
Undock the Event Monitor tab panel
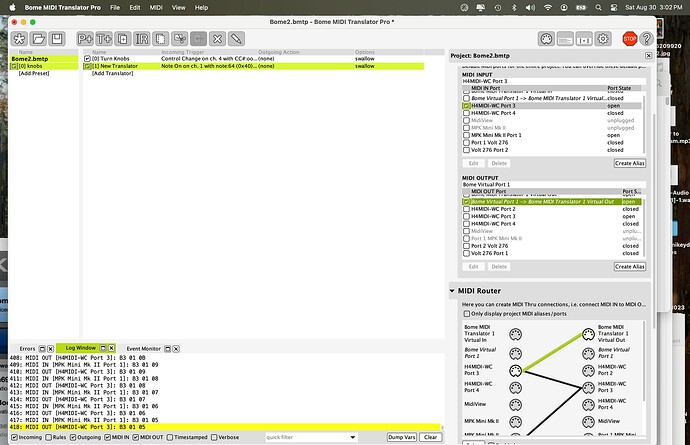[168, 349]
